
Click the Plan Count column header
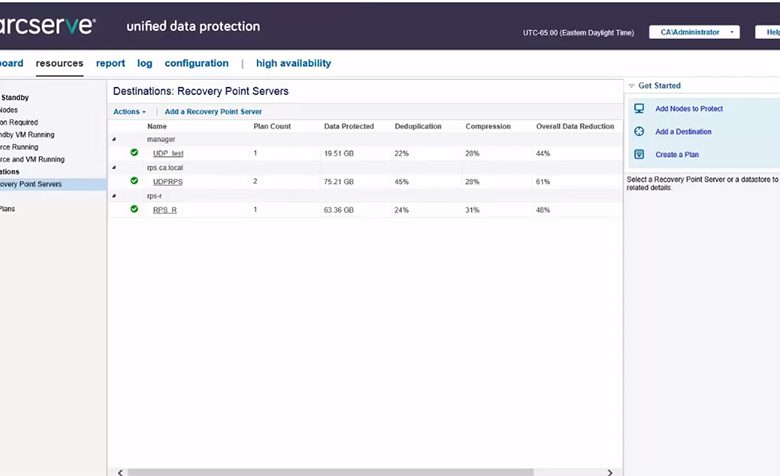[x=272, y=126]
